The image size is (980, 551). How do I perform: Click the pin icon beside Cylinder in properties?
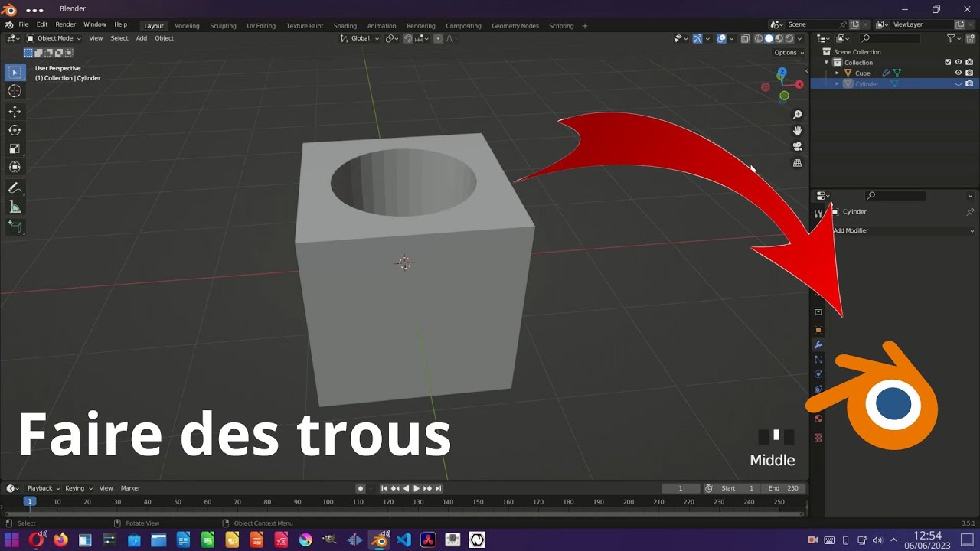point(970,212)
